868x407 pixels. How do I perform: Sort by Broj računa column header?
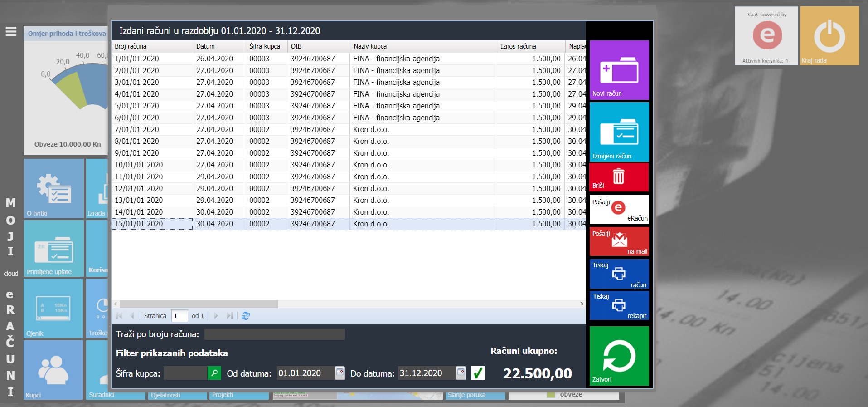point(152,46)
